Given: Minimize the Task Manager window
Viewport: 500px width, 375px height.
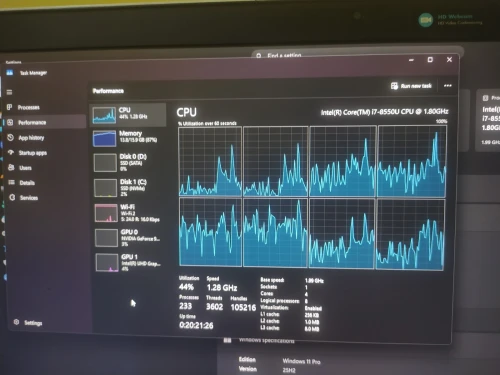Looking at the screenshot, I should pos(411,60).
